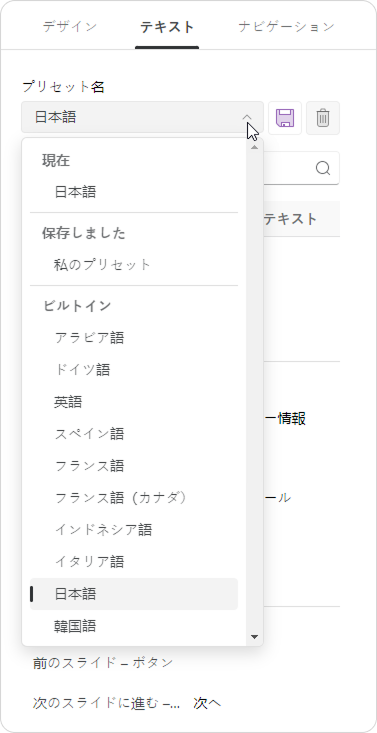This screenshot has width=377, height=733.
Task: Click the delete preset trash icon
Action: pyautogui.click(x=323, y=118)
